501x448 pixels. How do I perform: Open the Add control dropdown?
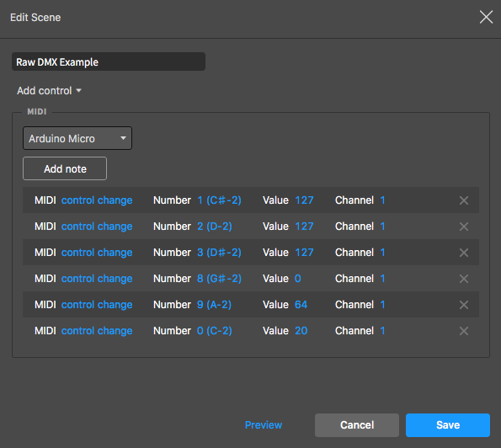click(49, 91)
